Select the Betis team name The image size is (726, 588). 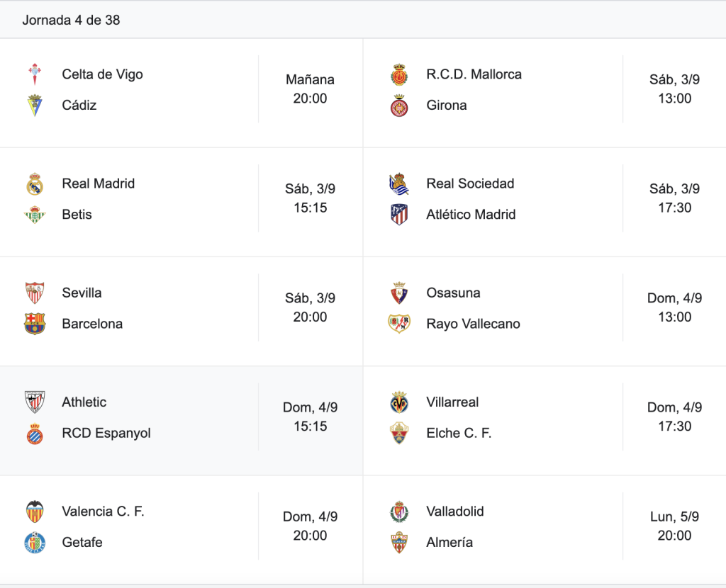click(77, 215)
